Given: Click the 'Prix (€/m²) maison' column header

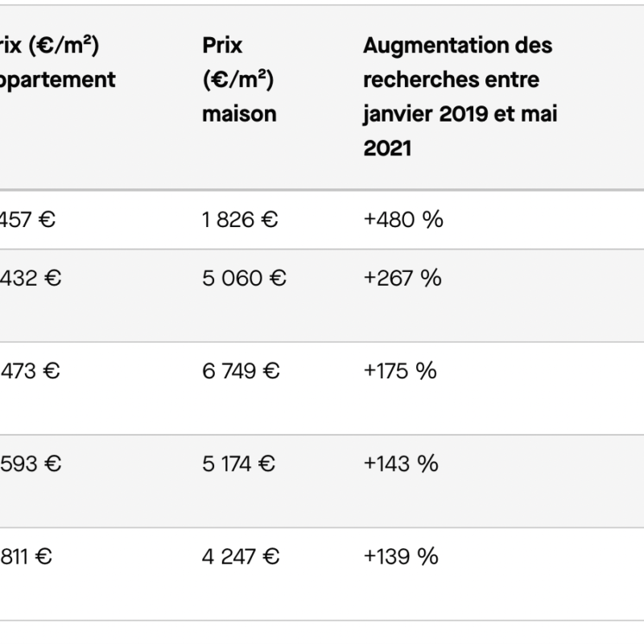Looking at the screenshot, I should (239, 79).
